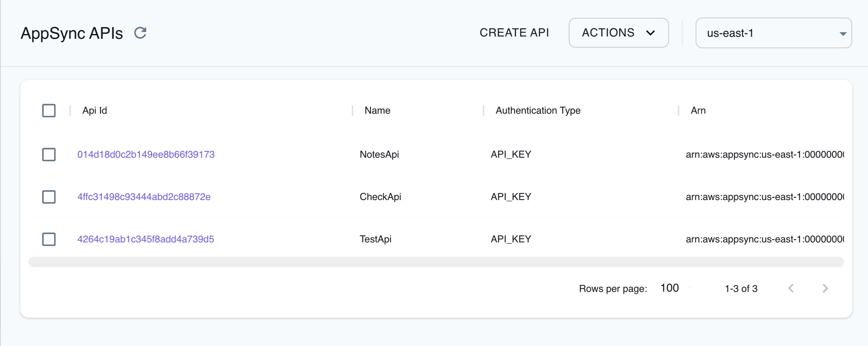Open the ACTIONS dropdown menu
Screen dimensions: 868x346
(x=618, y=33)
